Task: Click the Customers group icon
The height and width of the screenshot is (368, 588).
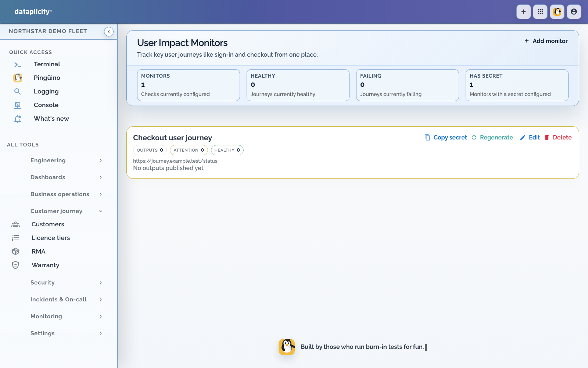Action: pos(15,224)
